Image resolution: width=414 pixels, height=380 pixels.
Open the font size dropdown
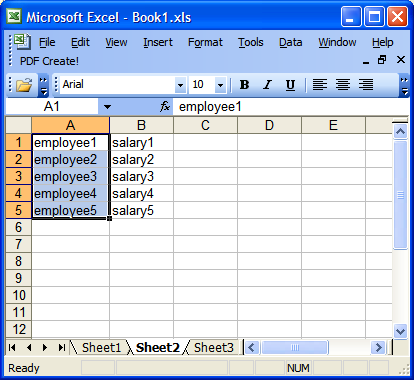pos(220,85)
